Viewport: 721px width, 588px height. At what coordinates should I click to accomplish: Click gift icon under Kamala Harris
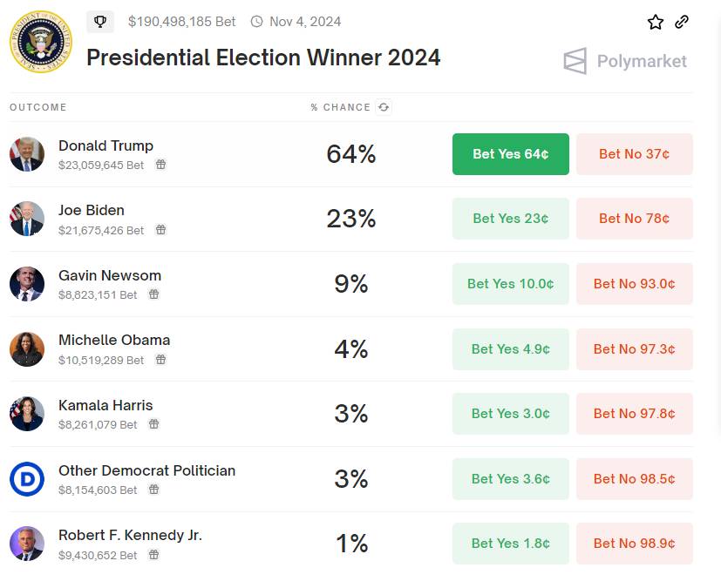click(153, 424)
